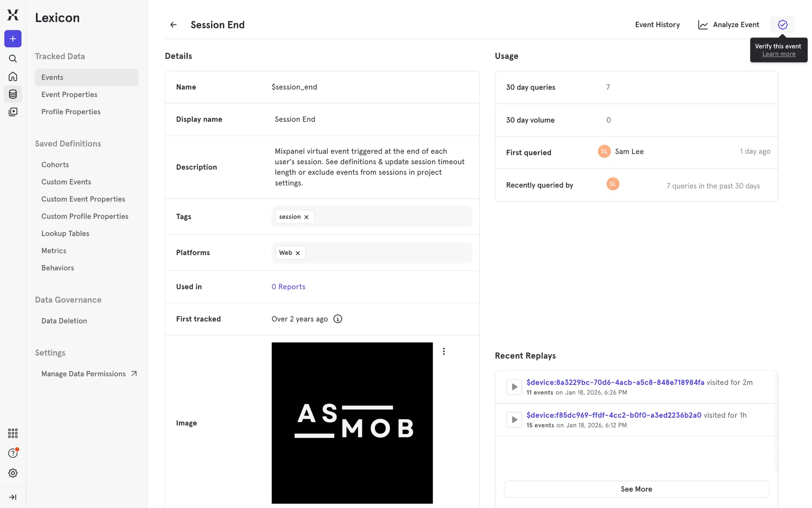812x508 pixels.
Task: Open session replays icon in left rail
Action: (x=13, y=112)
